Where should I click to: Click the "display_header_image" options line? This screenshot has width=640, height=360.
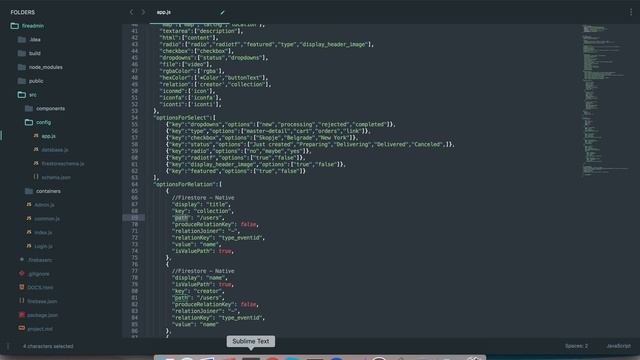point(256,164)
